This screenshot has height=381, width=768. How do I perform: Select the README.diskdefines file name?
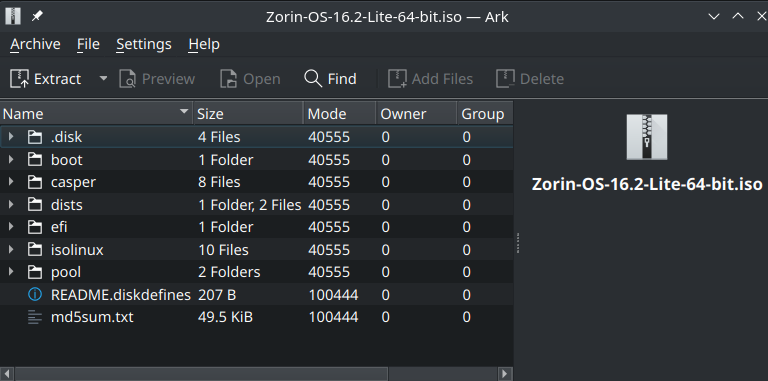pyautogui.click(x=120, y=295)
